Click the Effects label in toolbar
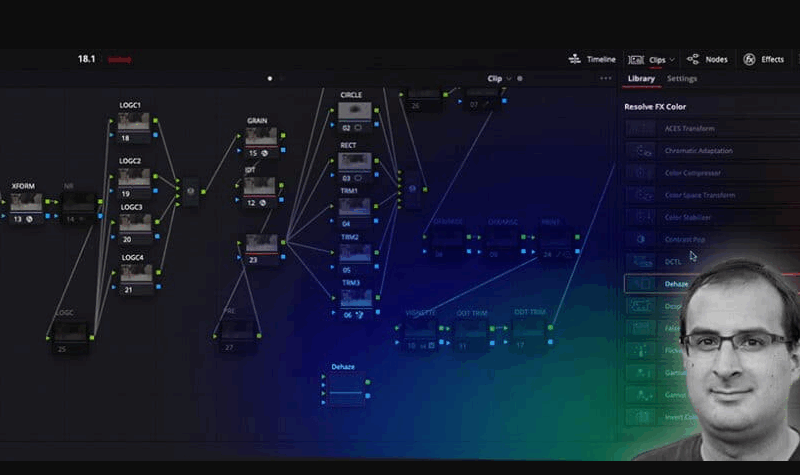Viewport: 800px width, 475px height. pos(772,60)
